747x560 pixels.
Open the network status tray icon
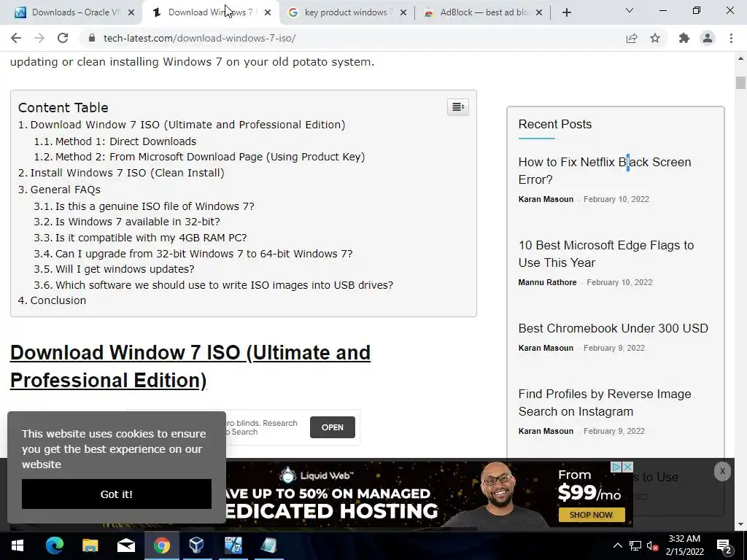[x=635, y=545]
